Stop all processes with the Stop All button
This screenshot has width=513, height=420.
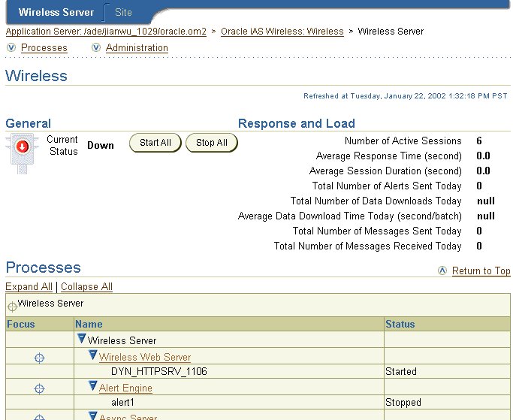[x=212, y=143]
